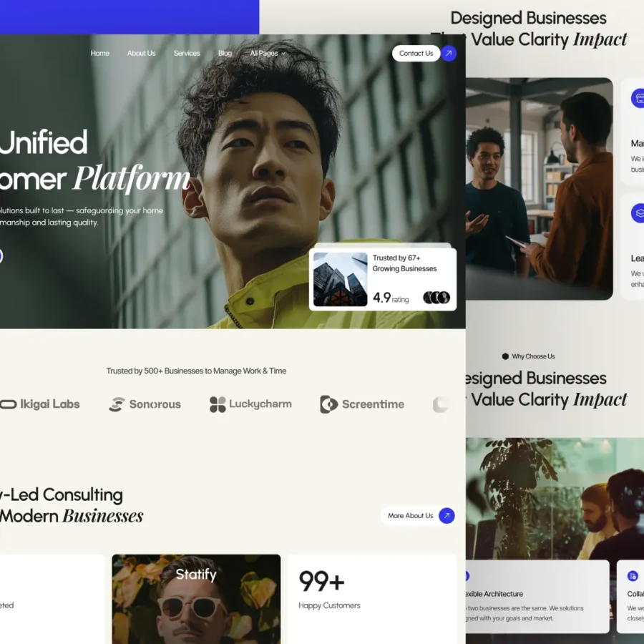Click the plant office photo on right page
The width and height of the screenshot is (644, 644).
tap(555, 499)
